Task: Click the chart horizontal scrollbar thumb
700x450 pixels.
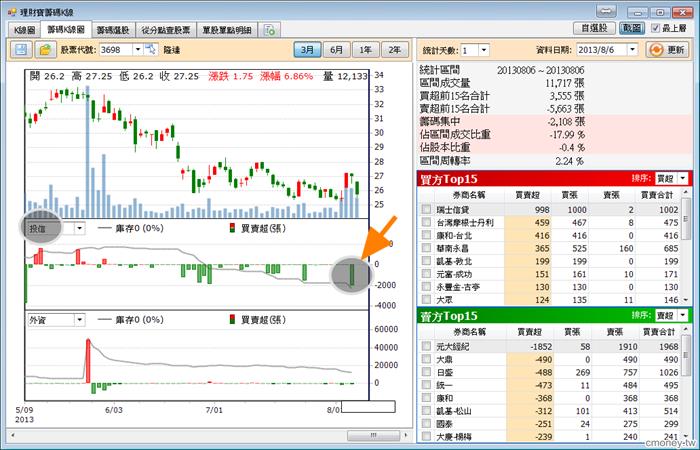Action: click(374, 435)
